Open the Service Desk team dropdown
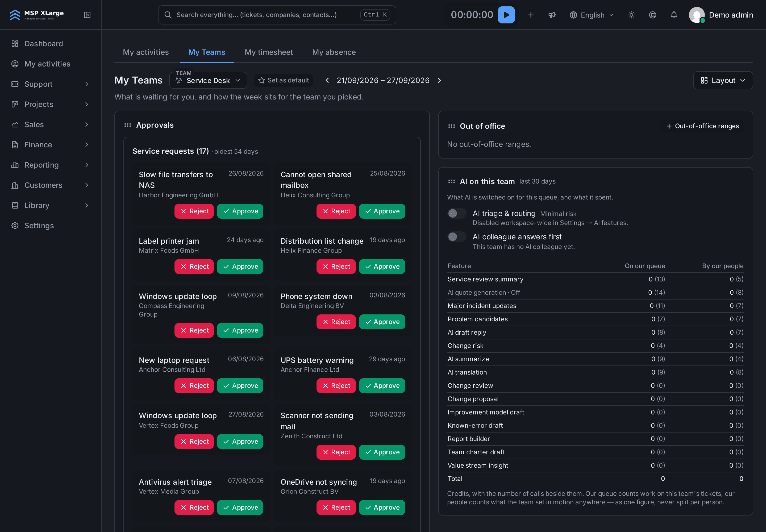 click(208, 80)
